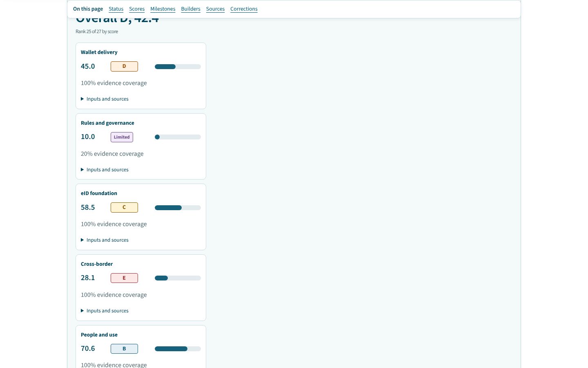Expand eID foundation inputs and sources
Image resolution: width=588 pixels, height=368 pixels.
[x=105, y=240]
